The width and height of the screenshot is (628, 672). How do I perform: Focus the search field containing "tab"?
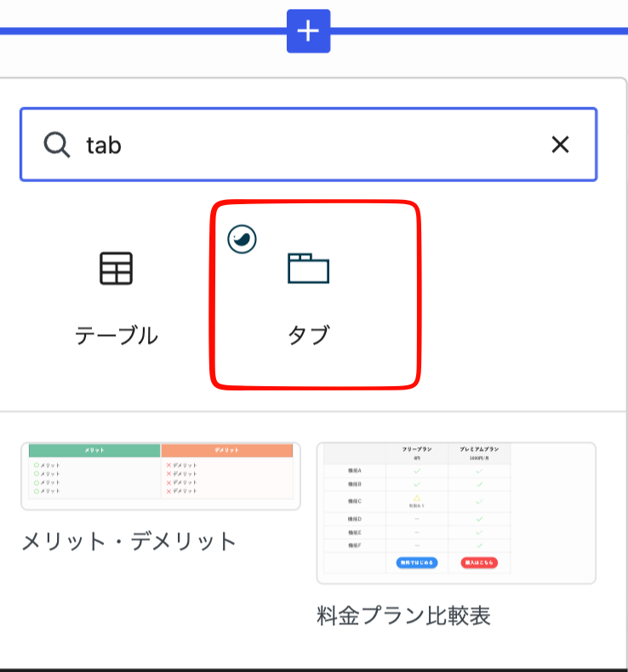pos(309,145)
